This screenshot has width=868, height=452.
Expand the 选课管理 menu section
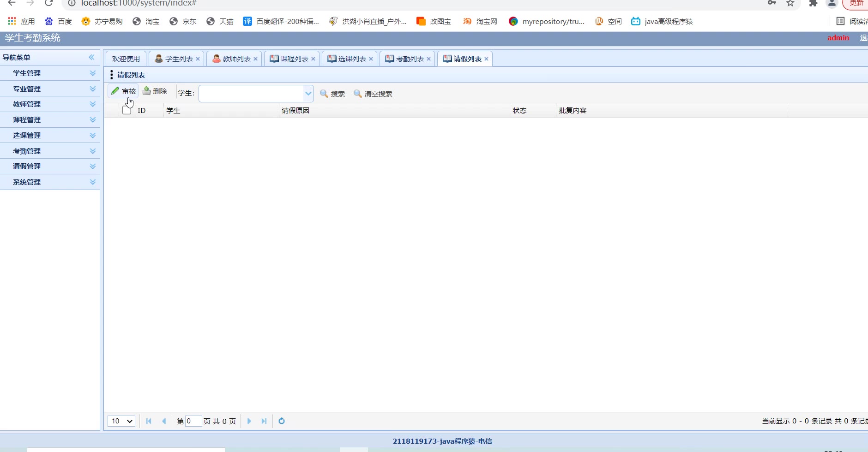(x=50, y=135)
